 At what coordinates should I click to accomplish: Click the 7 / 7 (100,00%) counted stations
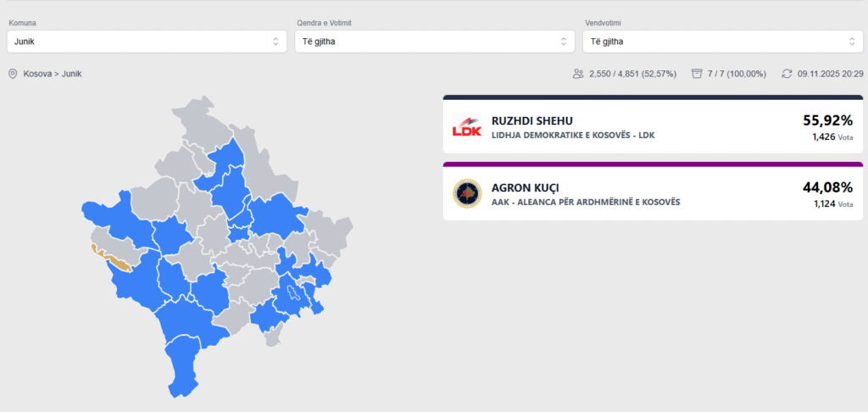click(x=738, y=74)
